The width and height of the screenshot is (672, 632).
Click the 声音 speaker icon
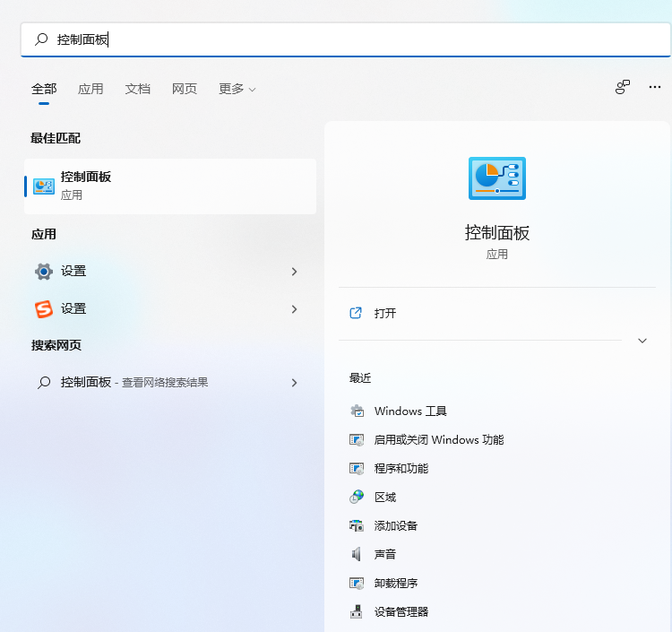pos(357,555)
